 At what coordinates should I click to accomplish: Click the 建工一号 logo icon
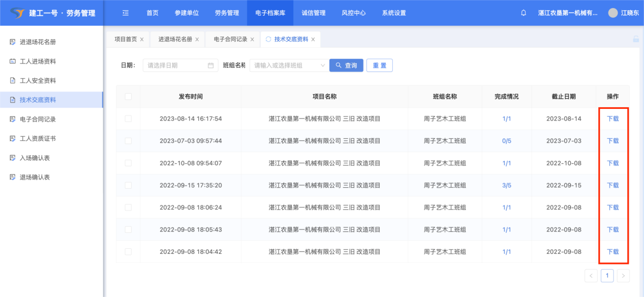[x=17, y=13]
